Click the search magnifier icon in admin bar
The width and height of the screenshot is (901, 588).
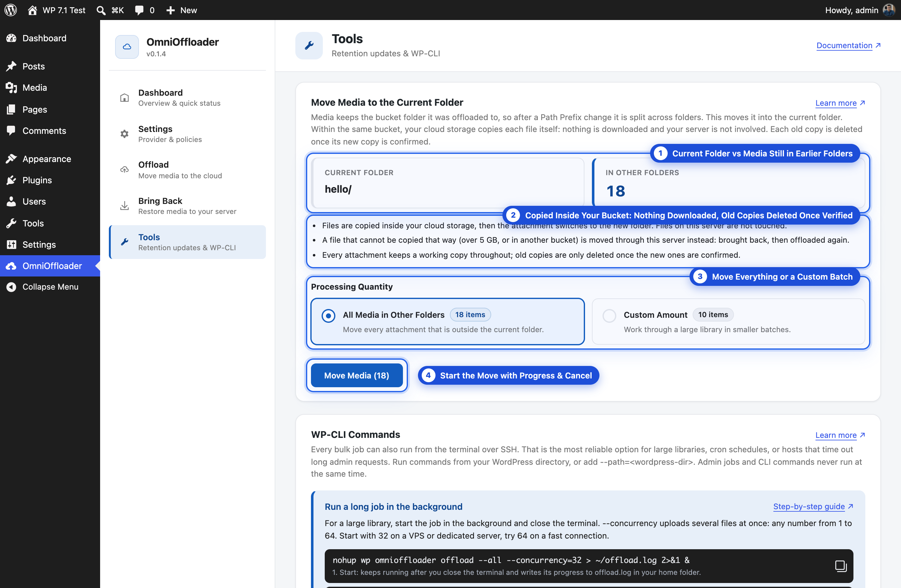click(x=101, y=10)
